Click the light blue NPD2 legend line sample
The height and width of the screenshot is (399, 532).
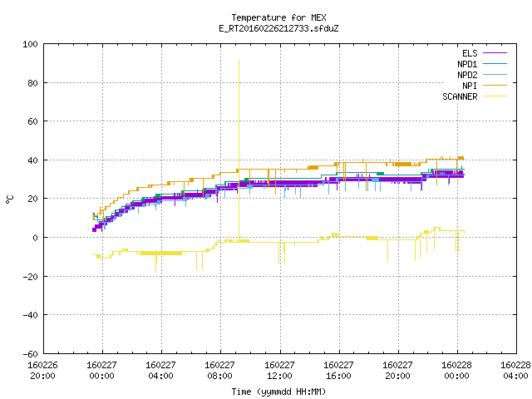(x=495, y=75)
